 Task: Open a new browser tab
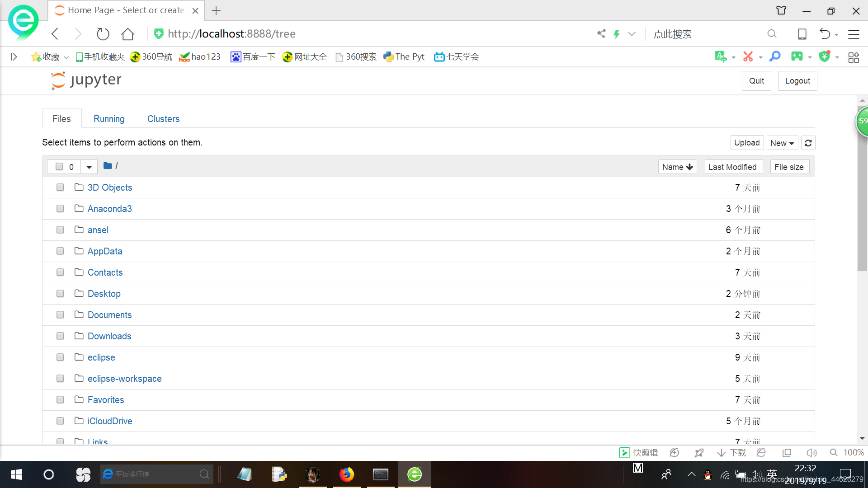[216, 10]
